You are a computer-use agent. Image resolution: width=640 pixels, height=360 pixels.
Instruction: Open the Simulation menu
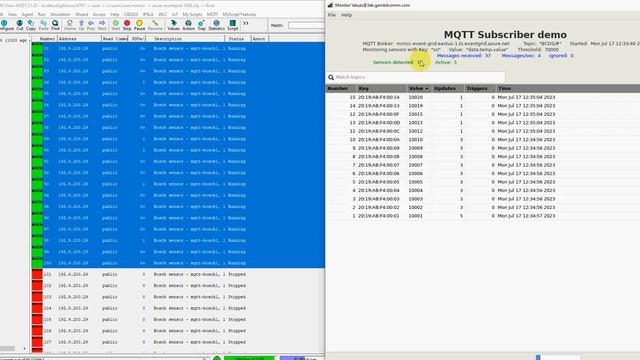(x=60, y=14)
